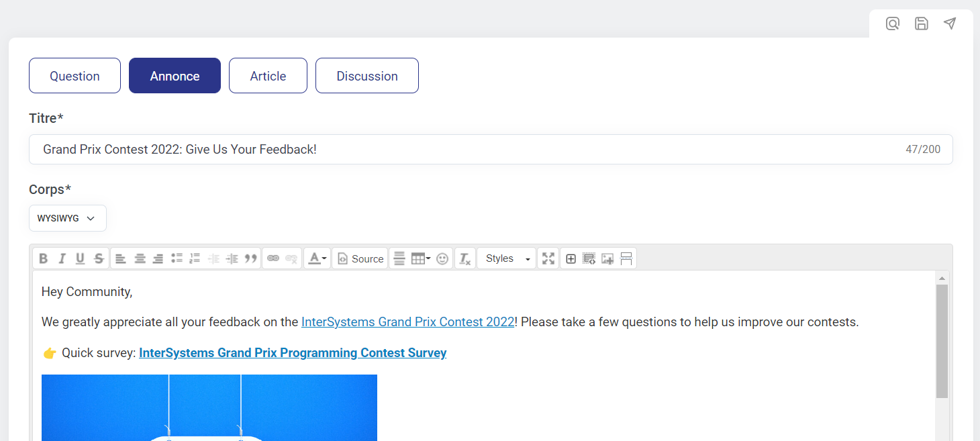Insert a bulleted list
Screen dimensions: 980x441
(x=177, y=258)
